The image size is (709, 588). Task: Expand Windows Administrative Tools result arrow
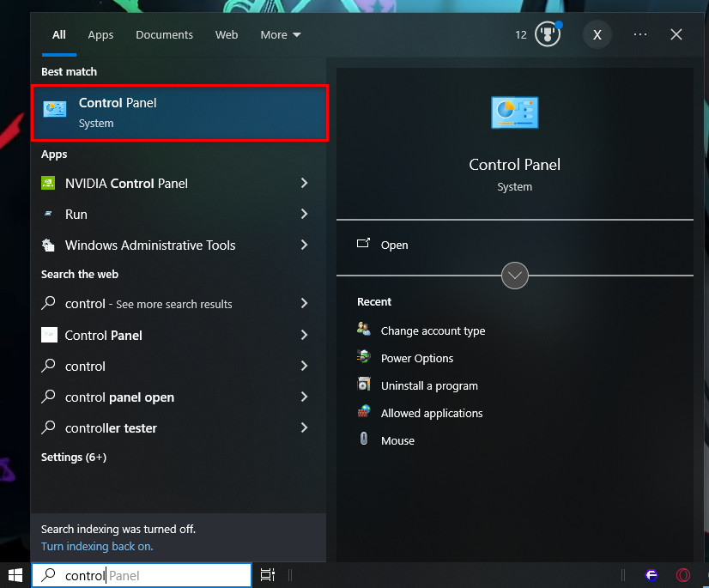[x=304, y=245]
